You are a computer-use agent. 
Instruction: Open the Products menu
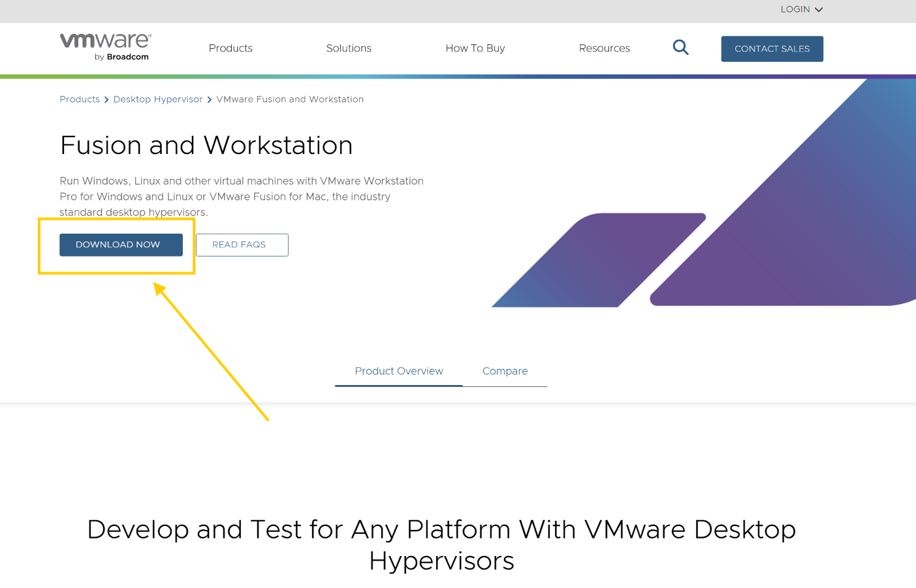(230, 48)
